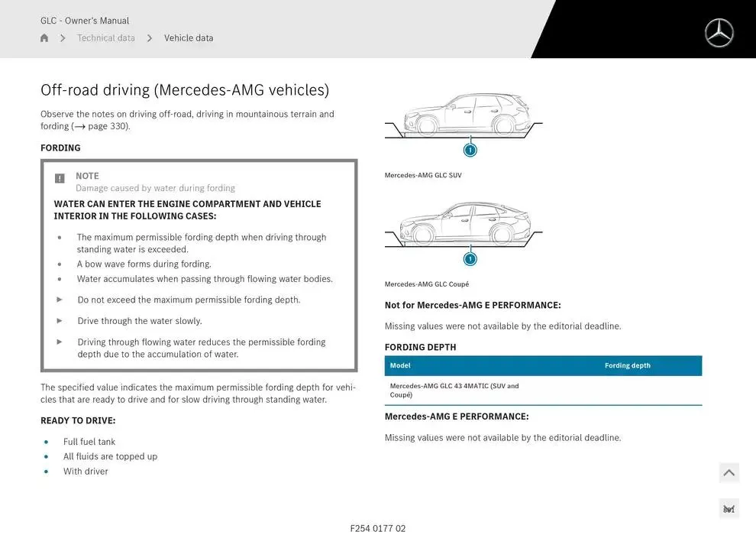Open the 'Technical data' breadcrumb
The height and width of the screenshot is (535, 756).
point(105,37)
